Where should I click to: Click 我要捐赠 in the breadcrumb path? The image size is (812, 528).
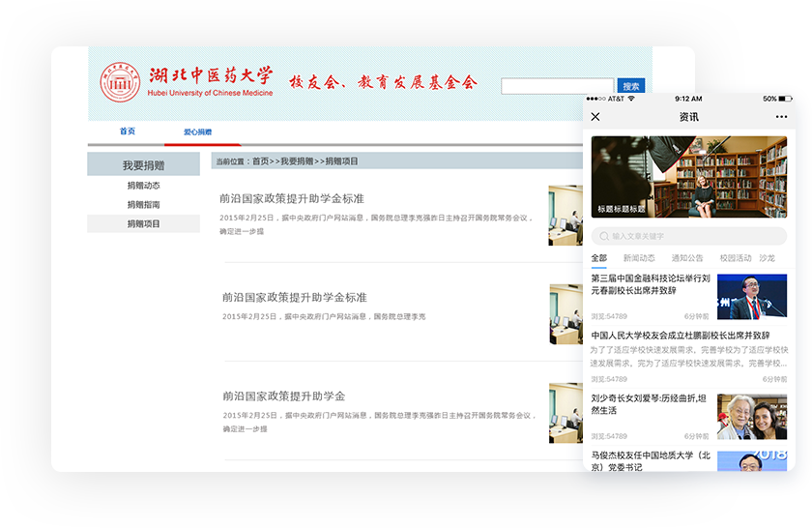point(297,161)
